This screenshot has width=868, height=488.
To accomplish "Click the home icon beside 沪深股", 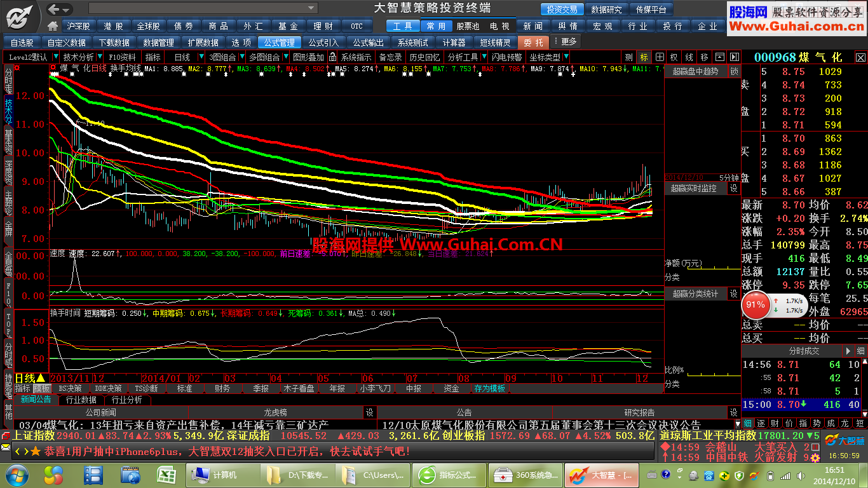I will click(53, 26).
